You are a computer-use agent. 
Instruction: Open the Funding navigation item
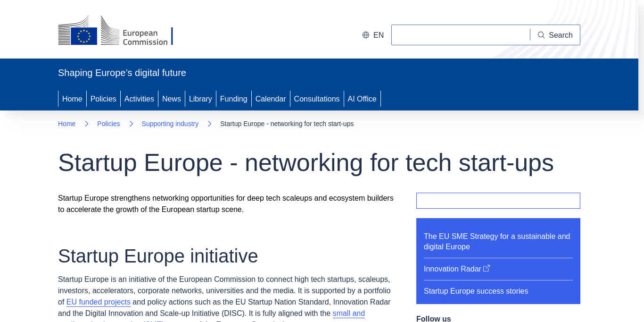tap(233, 99)
